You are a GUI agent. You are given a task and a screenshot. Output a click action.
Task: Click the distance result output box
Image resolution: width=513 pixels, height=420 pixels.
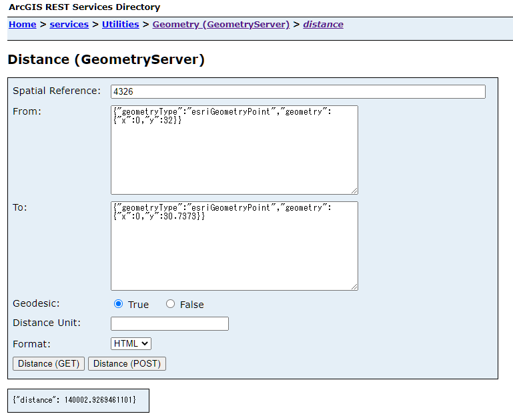tap(78, 401)
